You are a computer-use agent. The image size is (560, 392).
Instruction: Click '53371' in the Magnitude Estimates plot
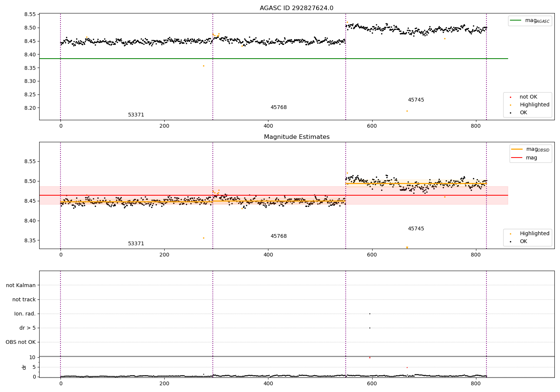tap(136, 244)
